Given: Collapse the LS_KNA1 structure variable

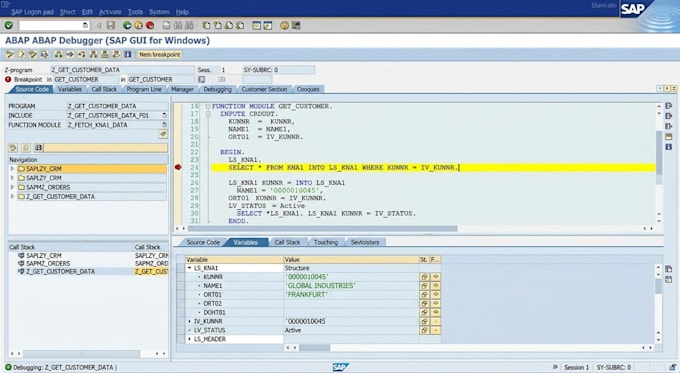Looking at the screenshot, I should coord(190,268).
